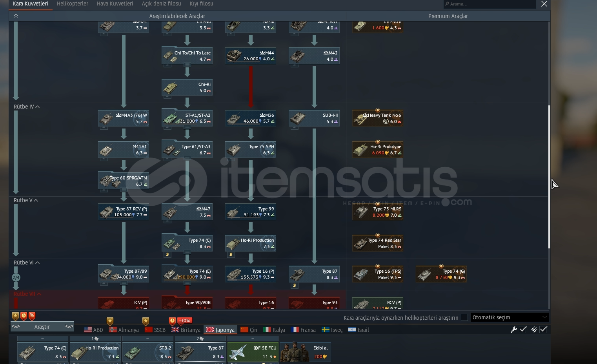
Task: Click the right chevron beside Araştır
Action: [69, 327]
